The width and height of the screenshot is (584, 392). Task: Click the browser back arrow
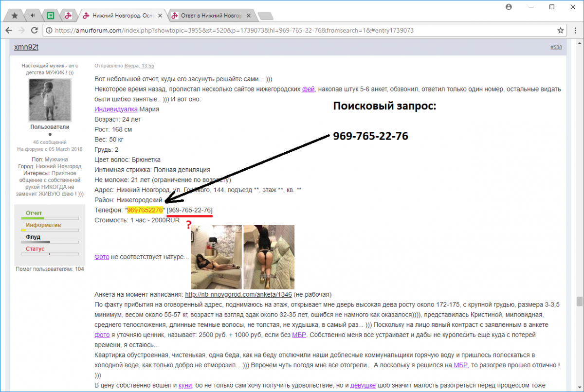pos(9,30)
